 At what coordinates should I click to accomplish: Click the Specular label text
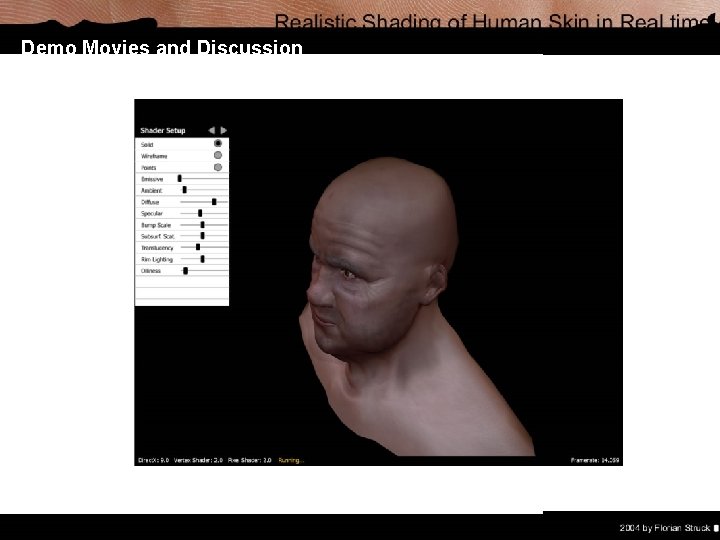pos(152,214)
